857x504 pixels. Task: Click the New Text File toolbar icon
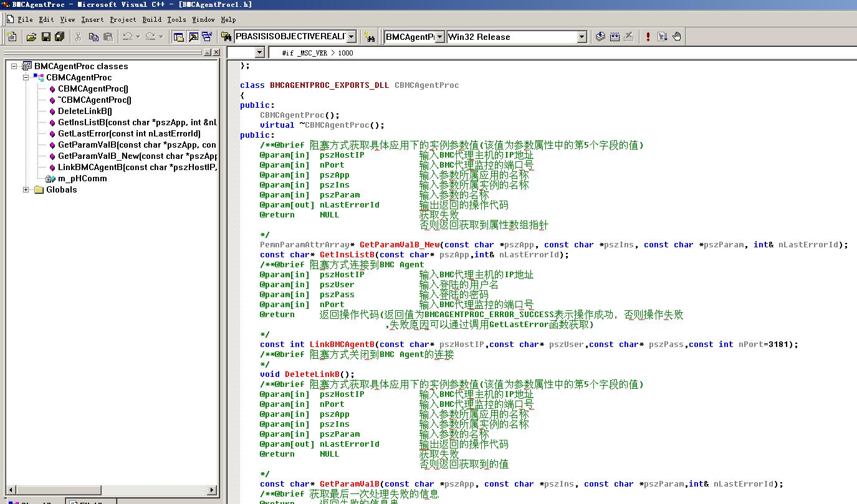11,37
